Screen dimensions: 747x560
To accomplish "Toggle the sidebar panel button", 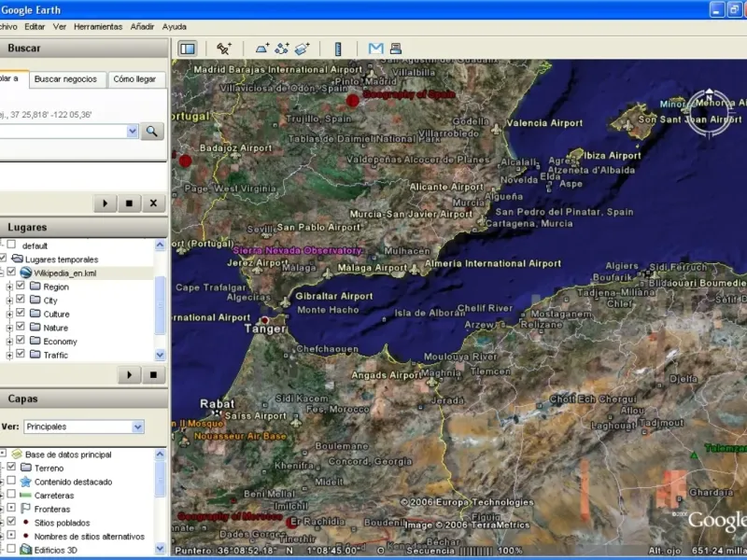I will tap(187, 49).
